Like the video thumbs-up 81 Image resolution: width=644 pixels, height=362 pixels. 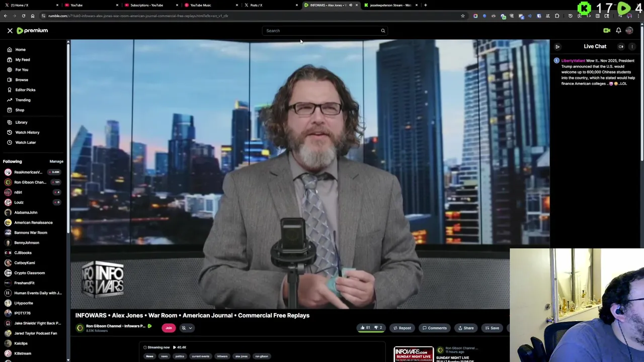[x=365, y=328]
